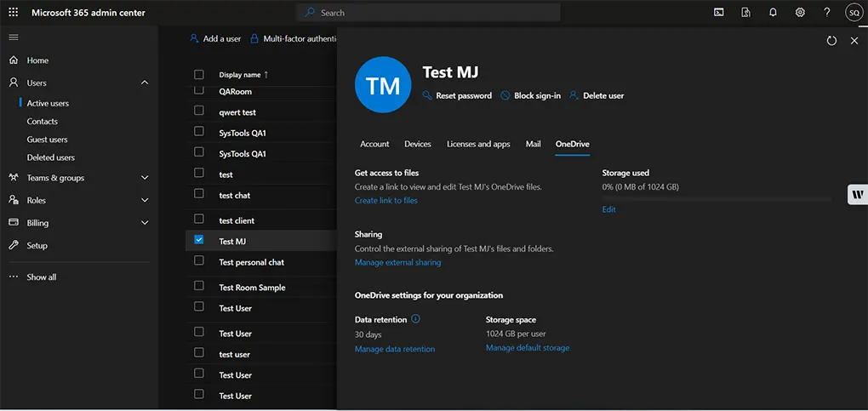Click Delete user button
Viewport: 868px width, 411px height.
(x=597, y=96)
